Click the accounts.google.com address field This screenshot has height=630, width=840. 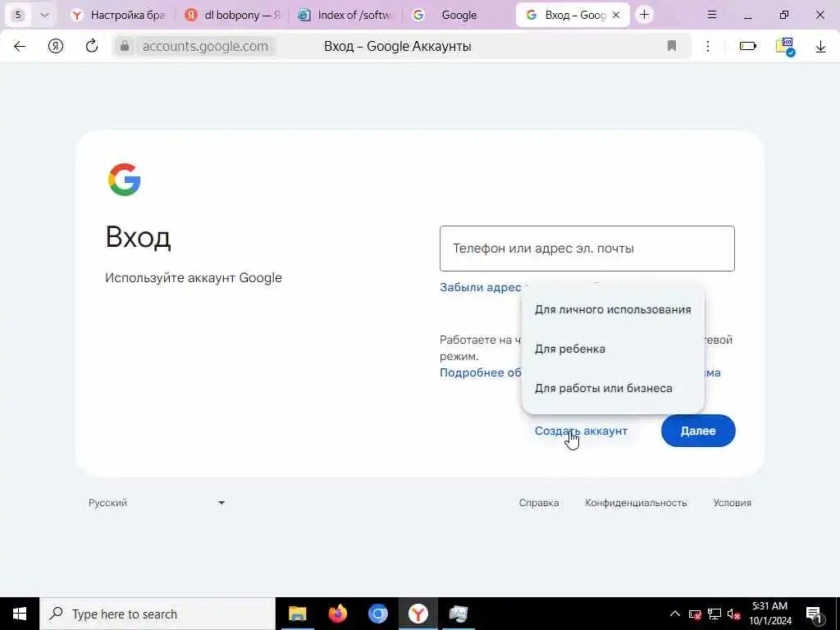(x=205, y=47)
